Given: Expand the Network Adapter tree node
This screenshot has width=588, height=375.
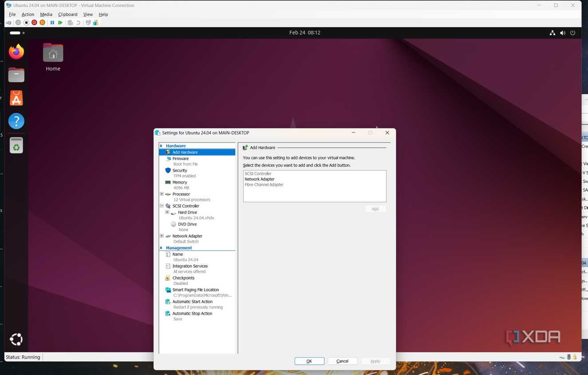Looking at the screenshot, I should click(162, 236).
